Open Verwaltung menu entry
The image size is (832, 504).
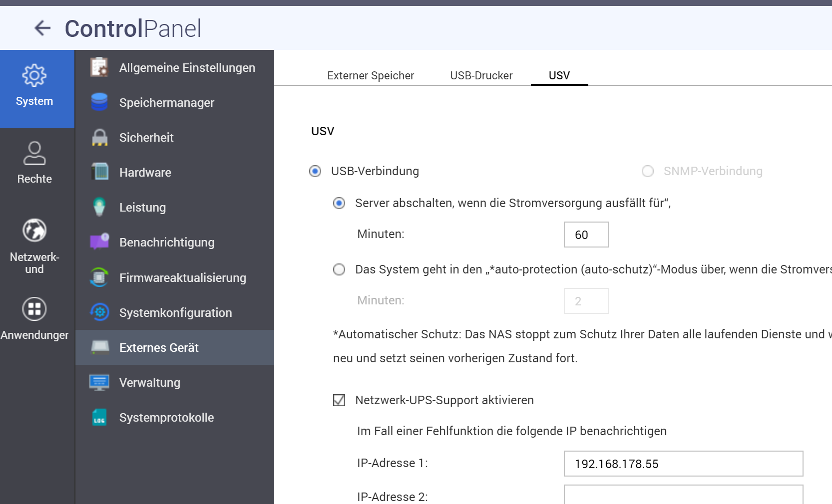(175, 382)
